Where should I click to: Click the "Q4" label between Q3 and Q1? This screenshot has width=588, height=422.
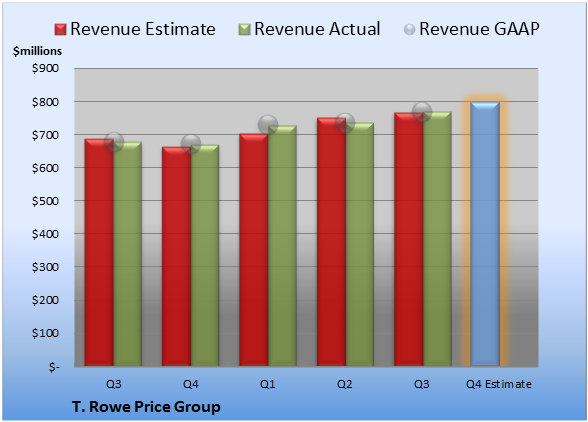pyautogui.click(x=190, y=384)
